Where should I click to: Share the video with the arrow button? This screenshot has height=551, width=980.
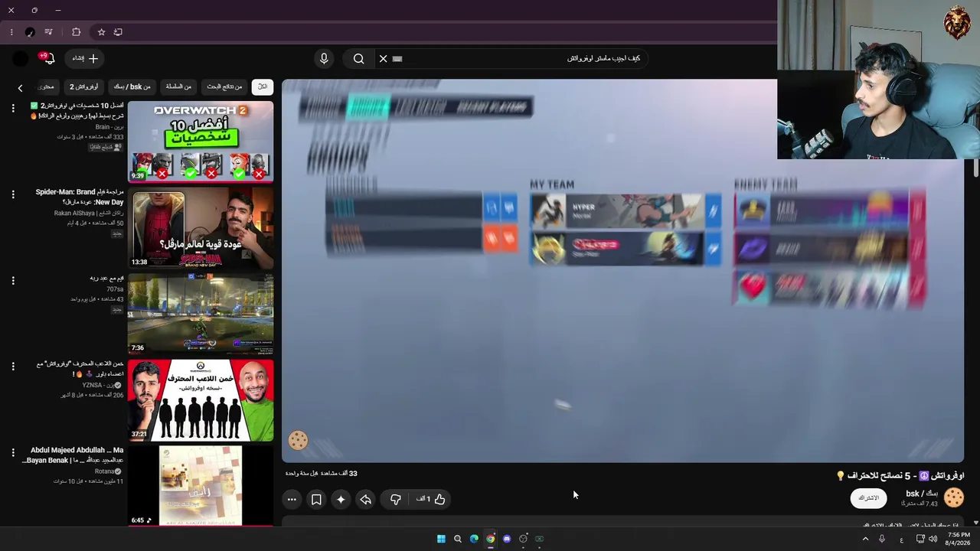(366, 499)
